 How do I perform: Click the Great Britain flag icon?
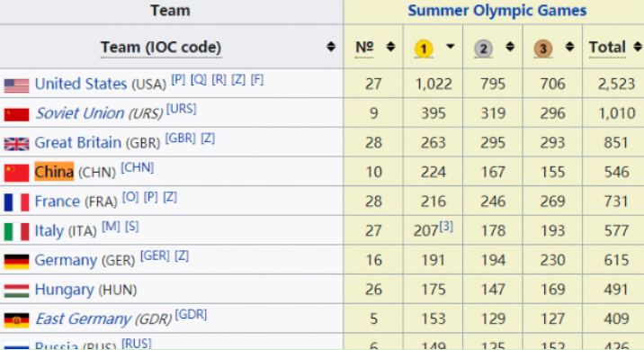[16, 144]
